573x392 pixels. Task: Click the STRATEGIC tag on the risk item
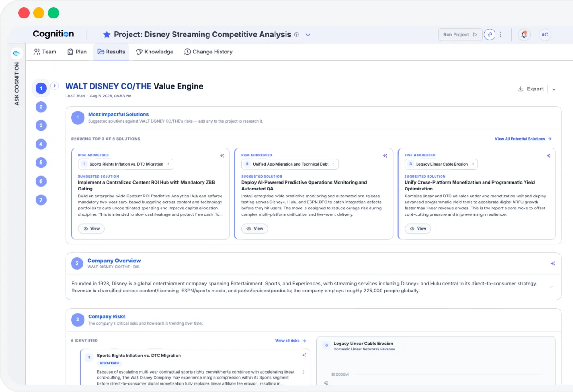[109, 363]
